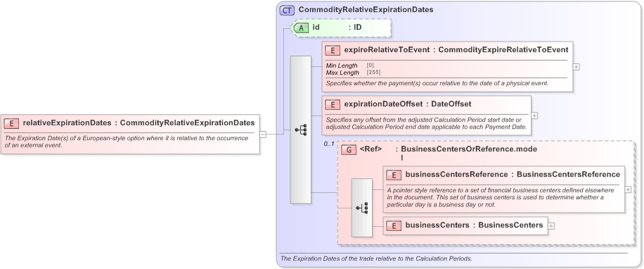Image resolution: width=644 pixels, height=269 pixels.
Task: Click the <Ref> label in the group box
Action: pyautogui.click(x=371, y=149)
